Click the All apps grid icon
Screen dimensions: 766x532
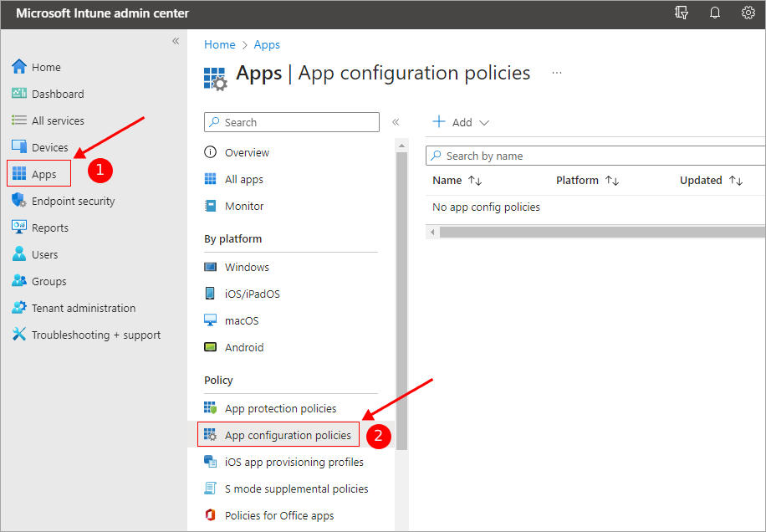tap(210, 179)
